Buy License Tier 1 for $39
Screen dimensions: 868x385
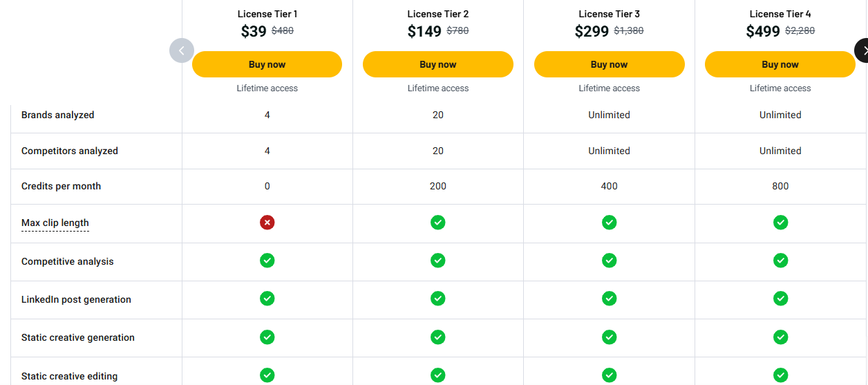tap(267, 64)
